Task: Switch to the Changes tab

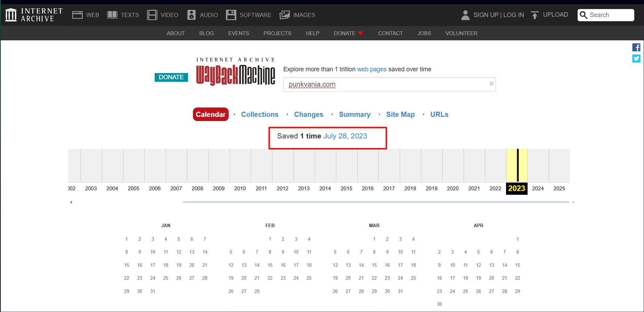Action: (x=309, y=114)
